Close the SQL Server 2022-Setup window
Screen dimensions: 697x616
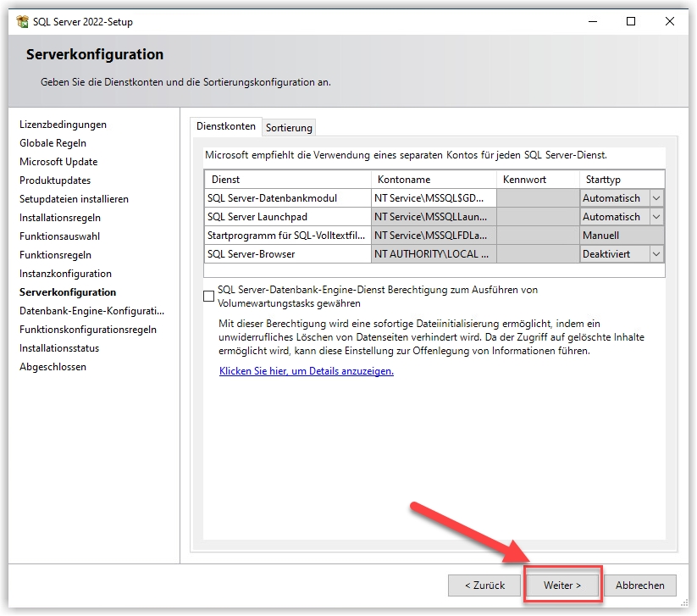click(x=670, y=21)
